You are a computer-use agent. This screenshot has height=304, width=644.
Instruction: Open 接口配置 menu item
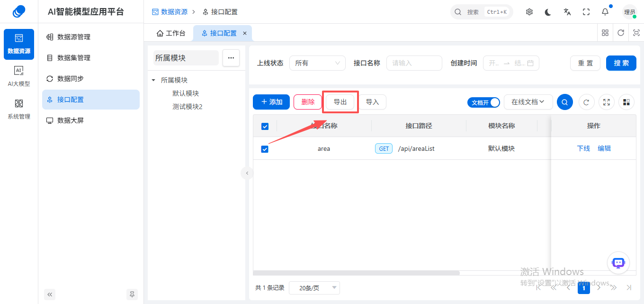(91, 100)
